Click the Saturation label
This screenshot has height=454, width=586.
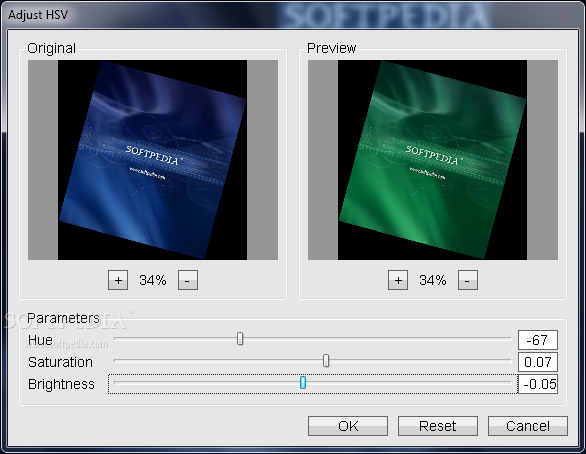pyautogui.click(x=60, y=362)
